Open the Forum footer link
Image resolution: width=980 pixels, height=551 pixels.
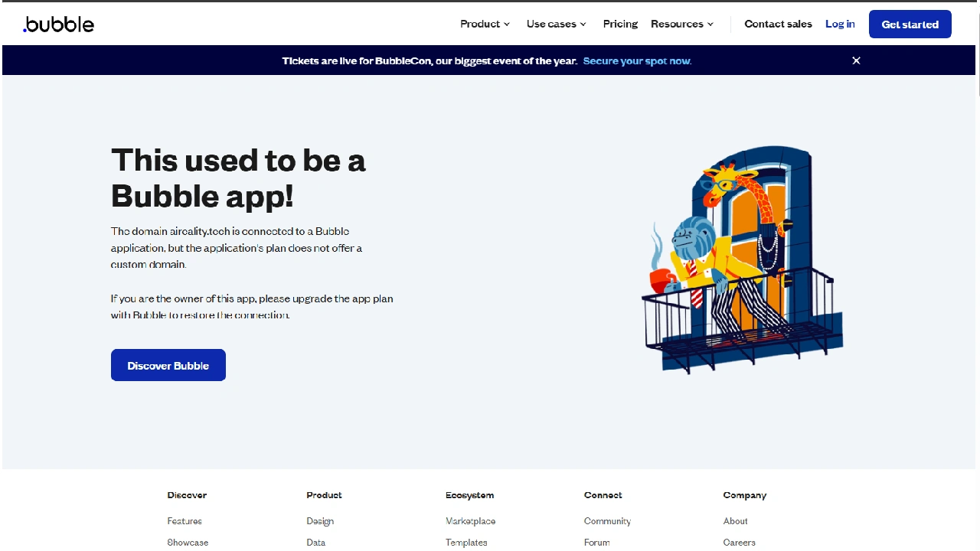[x=596, y=542]
